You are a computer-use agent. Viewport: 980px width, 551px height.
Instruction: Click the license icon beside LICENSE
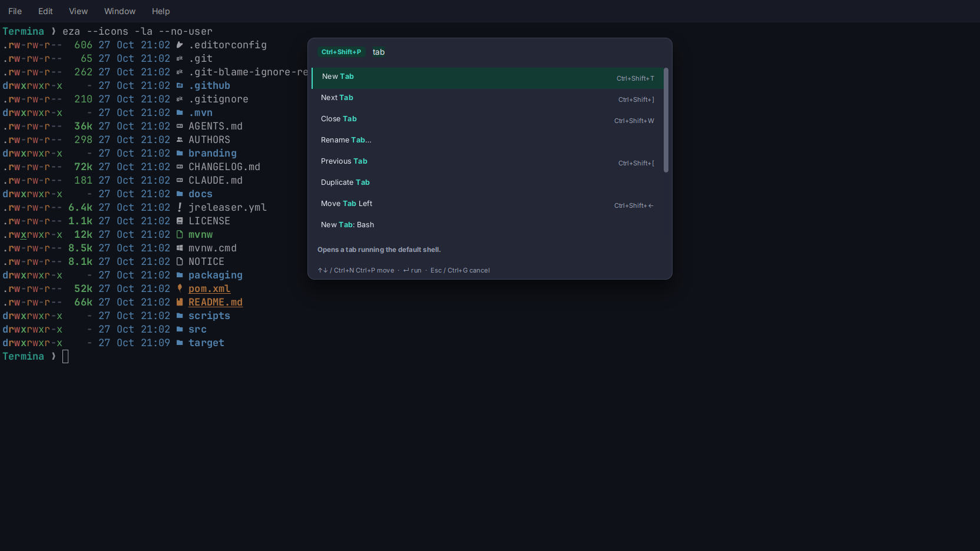pos(180,221)
